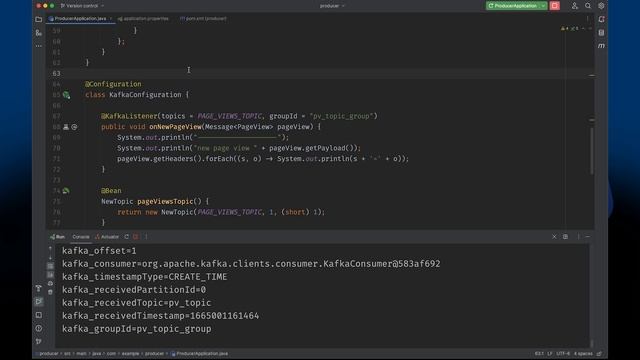
Task: Open the Notifications panel icon
Action: tap(601, 19)
